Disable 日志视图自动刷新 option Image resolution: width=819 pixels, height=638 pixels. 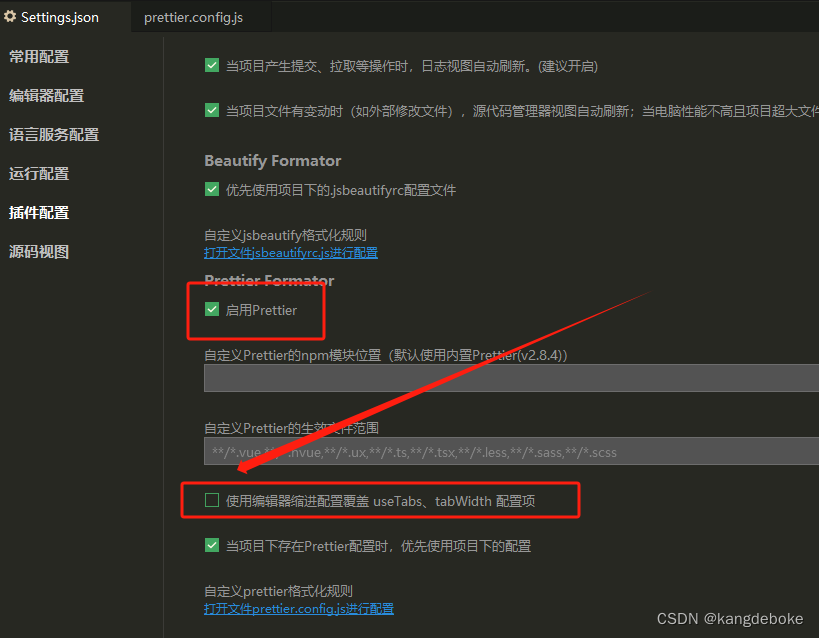212,65
